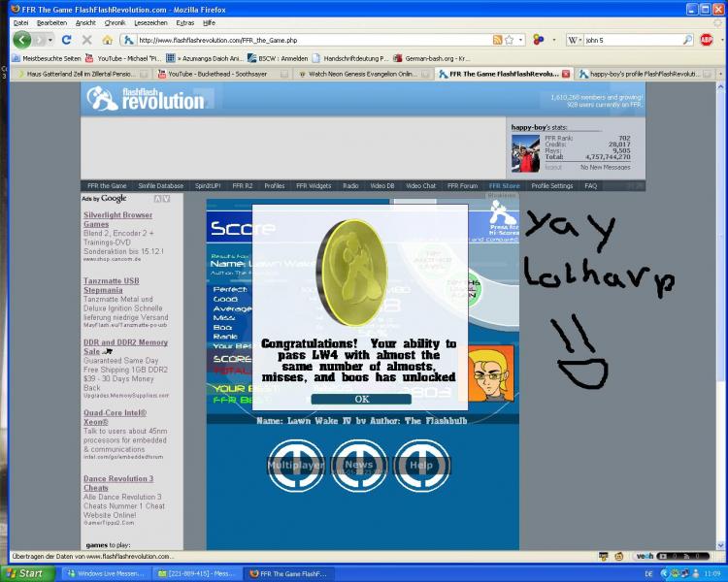728x582 pixels.
Task: Open FFR Widgets nav link
Action: (x=314, y=185)
